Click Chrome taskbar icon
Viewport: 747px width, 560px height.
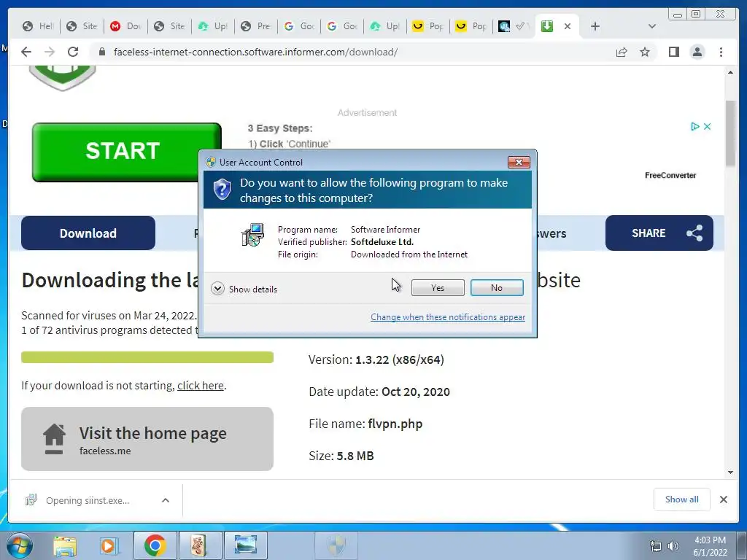155,545
